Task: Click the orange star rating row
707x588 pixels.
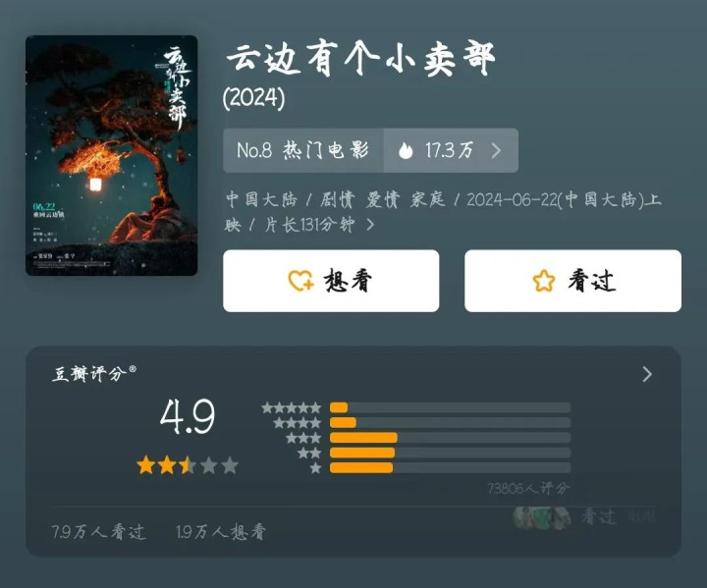Action: [x=188, y=465]
